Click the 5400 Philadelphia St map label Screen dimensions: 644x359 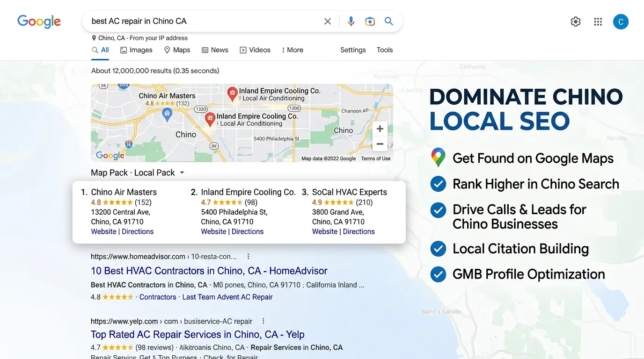276,139
